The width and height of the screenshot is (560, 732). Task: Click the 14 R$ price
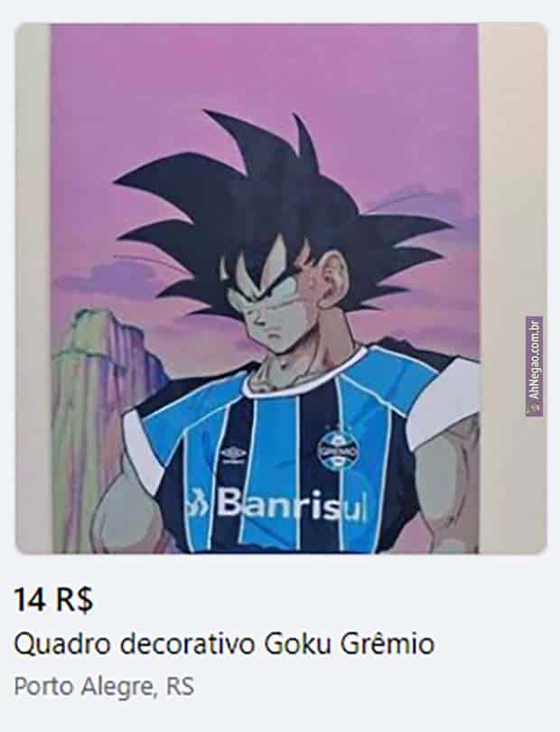[x=53, y=600]
